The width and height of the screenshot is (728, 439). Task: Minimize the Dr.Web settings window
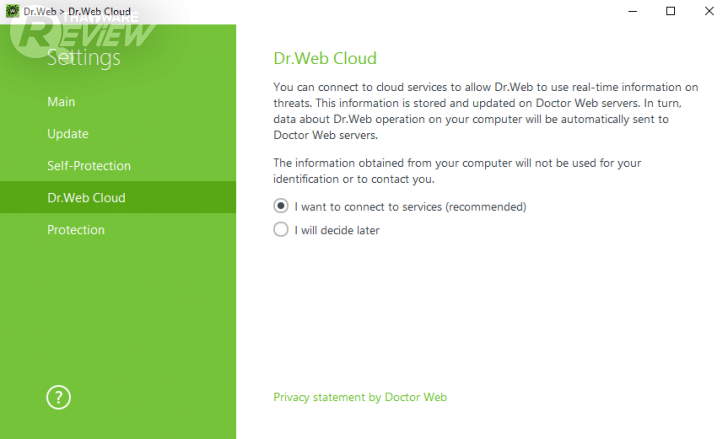(633, 11)
